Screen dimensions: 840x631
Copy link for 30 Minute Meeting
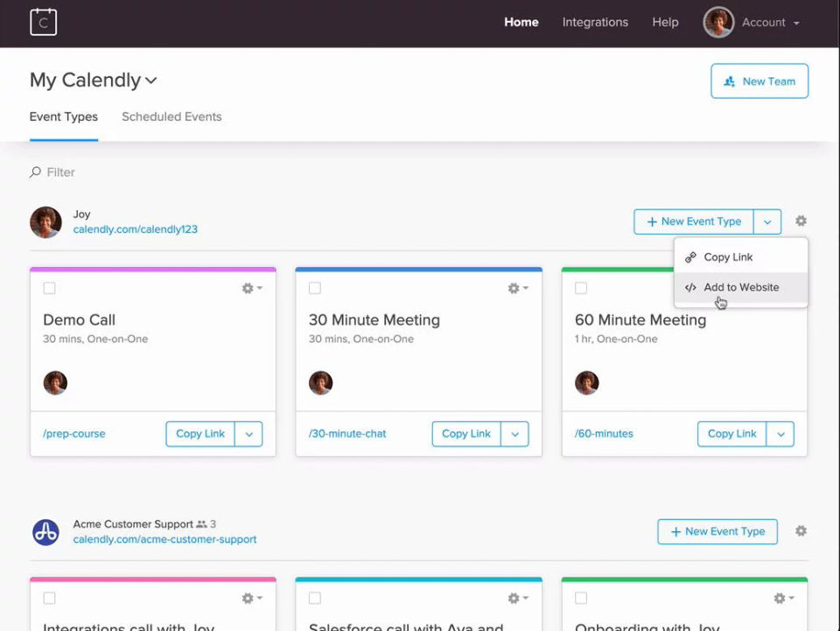click(x=466, y=434)
